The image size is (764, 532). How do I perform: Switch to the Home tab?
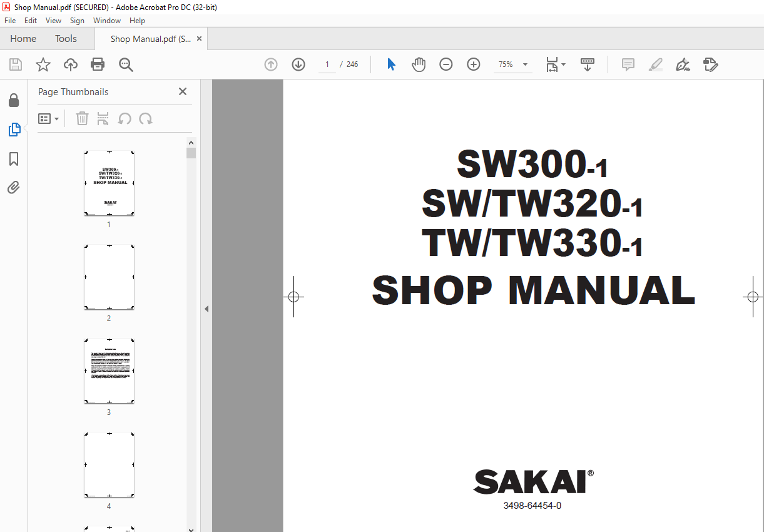click(x=23, y=39)
